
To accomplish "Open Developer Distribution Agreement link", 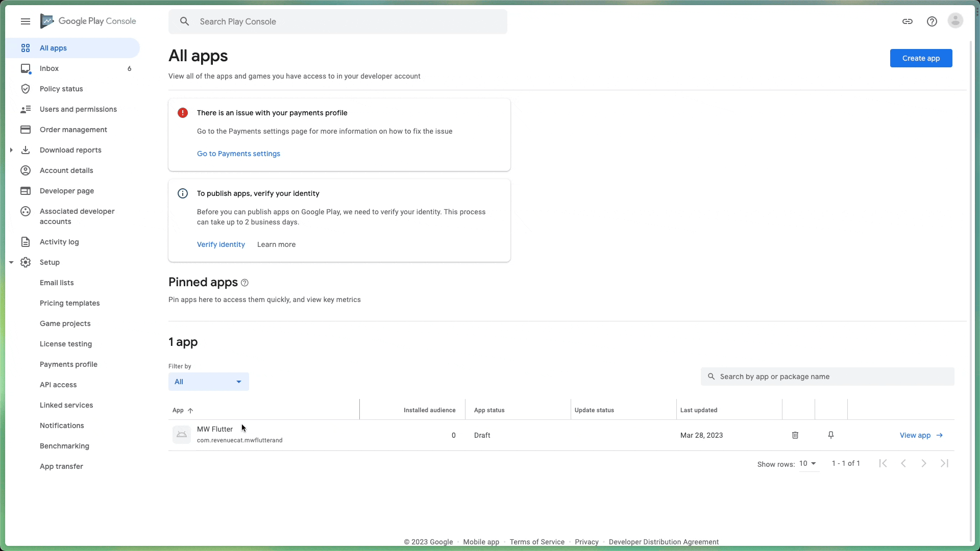I will (x=664, y=542).
